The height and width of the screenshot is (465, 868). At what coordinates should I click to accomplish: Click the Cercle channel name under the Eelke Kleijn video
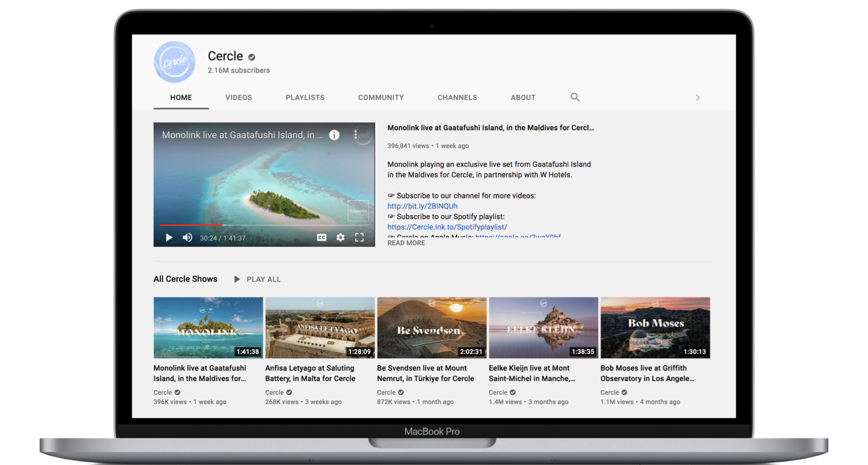coord(498,393)
